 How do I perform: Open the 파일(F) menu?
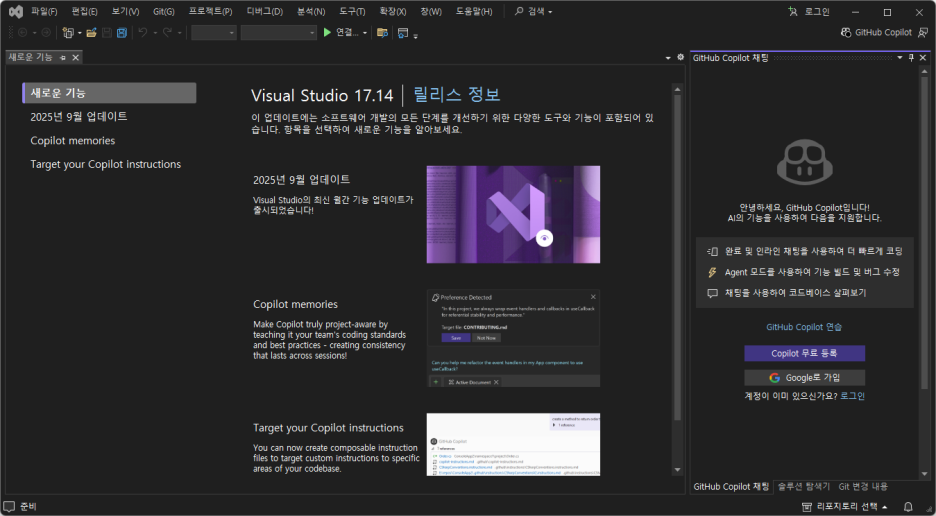coord(44,11)
